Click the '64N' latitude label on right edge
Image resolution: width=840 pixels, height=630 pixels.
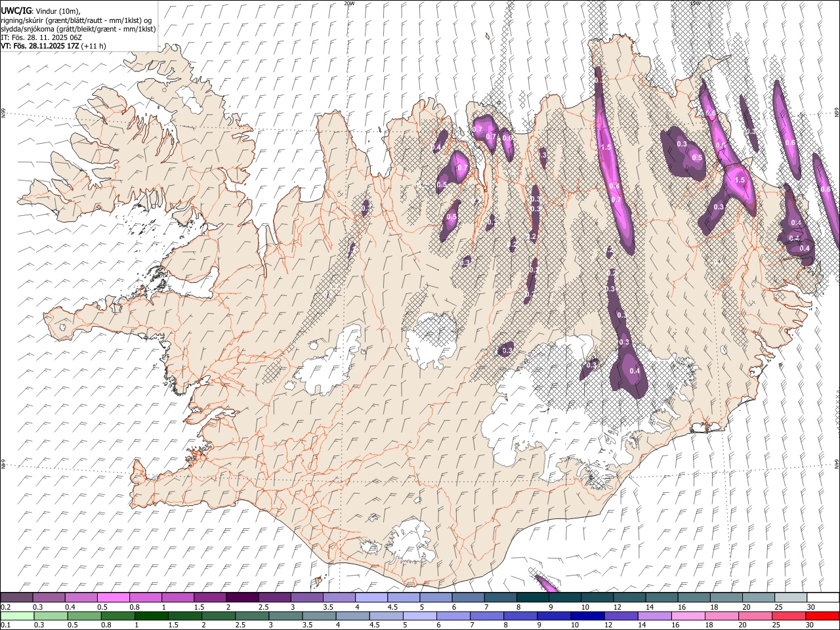click(x=837, y=463)
